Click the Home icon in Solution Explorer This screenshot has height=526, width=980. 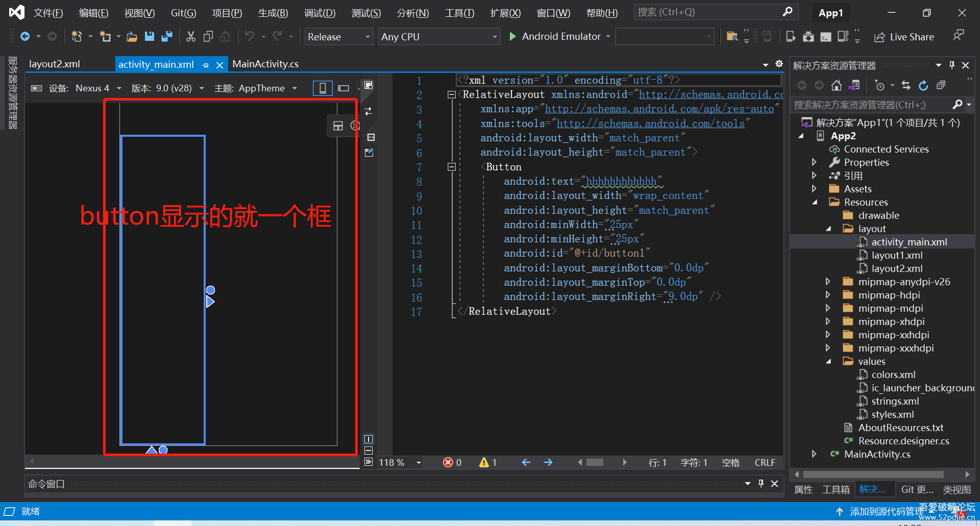coord(837,85)
